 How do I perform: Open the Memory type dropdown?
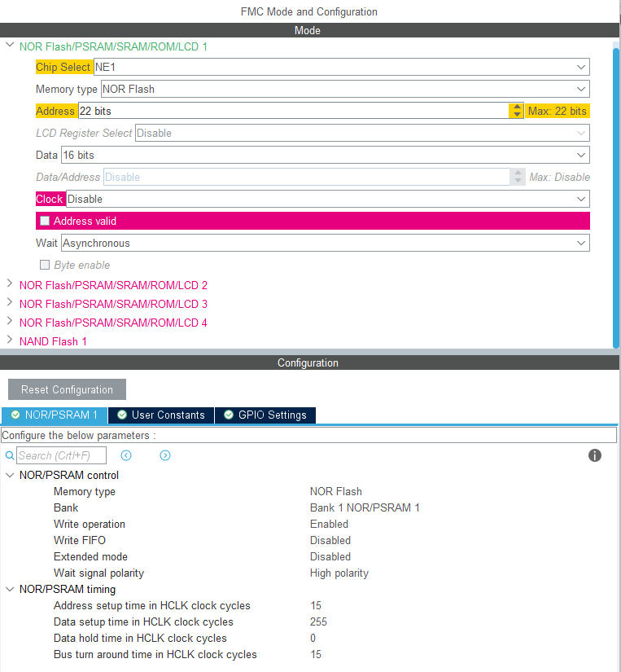345,89
